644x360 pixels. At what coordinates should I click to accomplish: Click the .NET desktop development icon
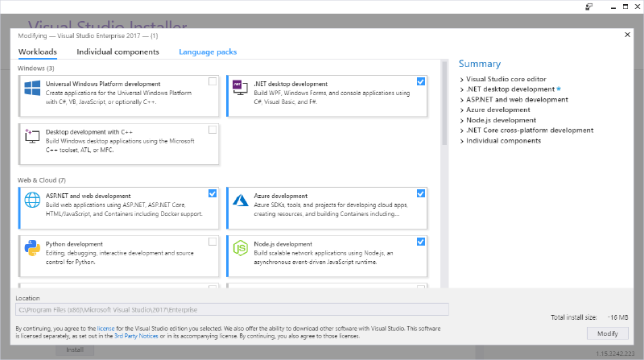(240, 88)
